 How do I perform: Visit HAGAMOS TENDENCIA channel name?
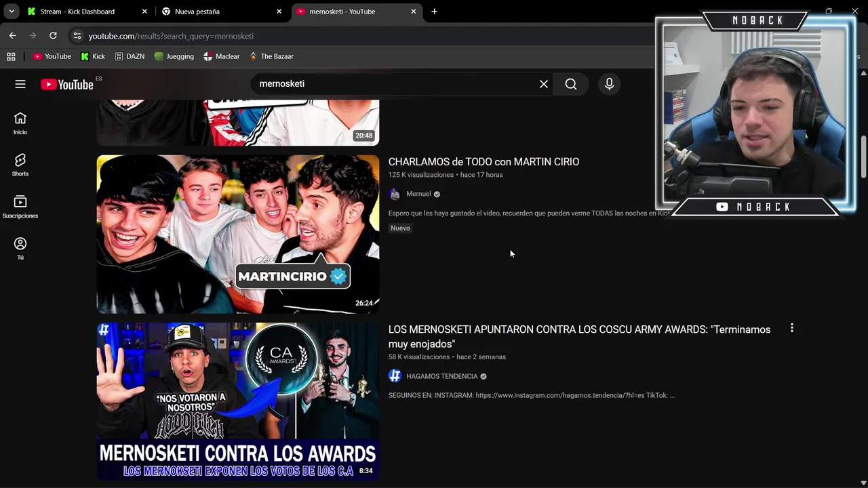[x=441, y=376]
